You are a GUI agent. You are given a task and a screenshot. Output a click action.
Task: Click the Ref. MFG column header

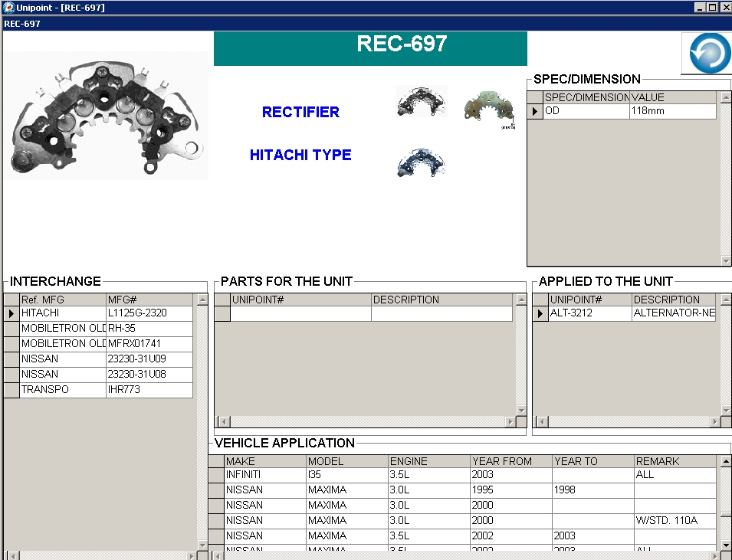point(62,300)
